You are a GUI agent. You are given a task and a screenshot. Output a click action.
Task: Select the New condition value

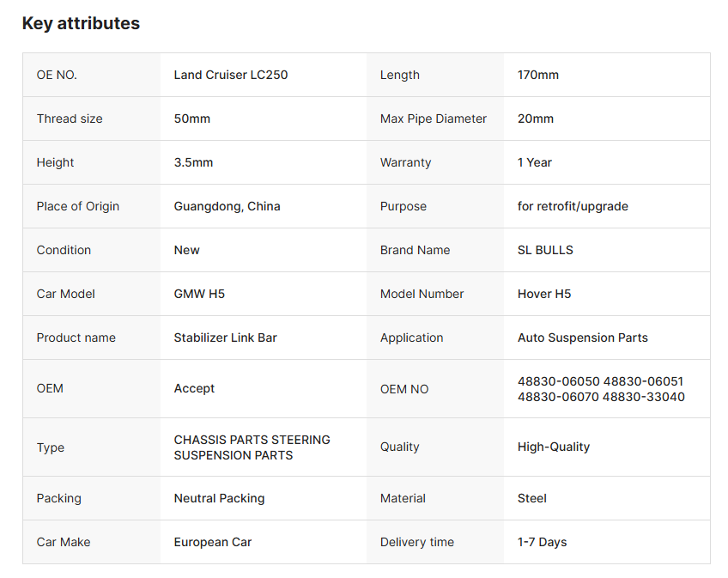click(186, 250)
